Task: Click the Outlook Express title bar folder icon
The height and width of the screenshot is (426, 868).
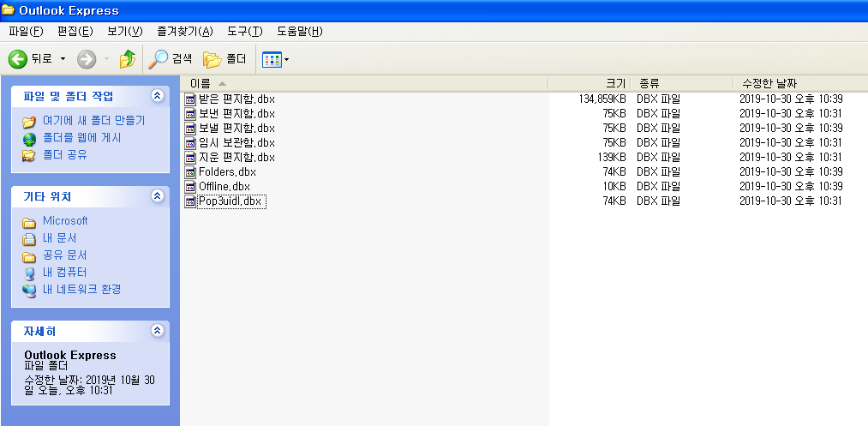Action: click(8, 10)
